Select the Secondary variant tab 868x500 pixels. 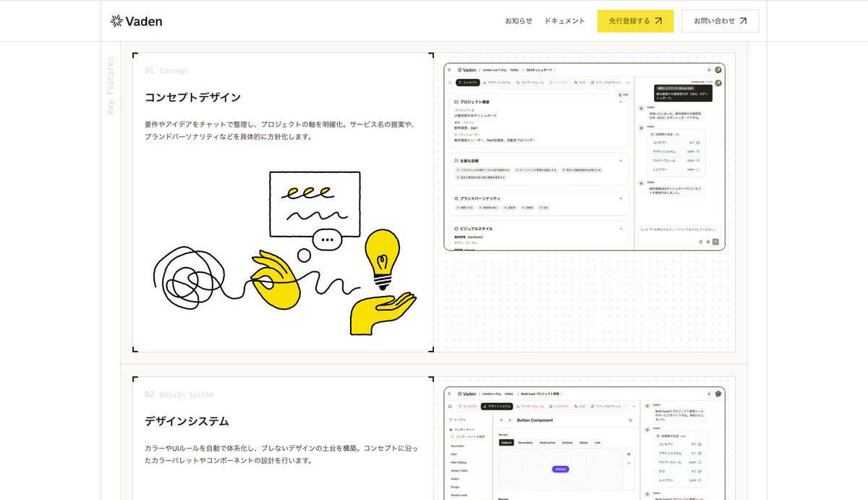[525, 443]
